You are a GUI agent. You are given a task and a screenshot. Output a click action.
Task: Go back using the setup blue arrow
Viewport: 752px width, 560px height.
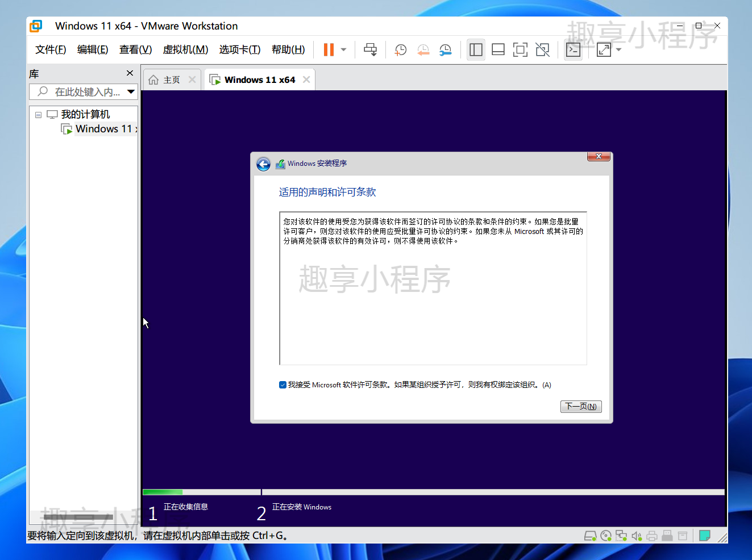tap(263, 165)
